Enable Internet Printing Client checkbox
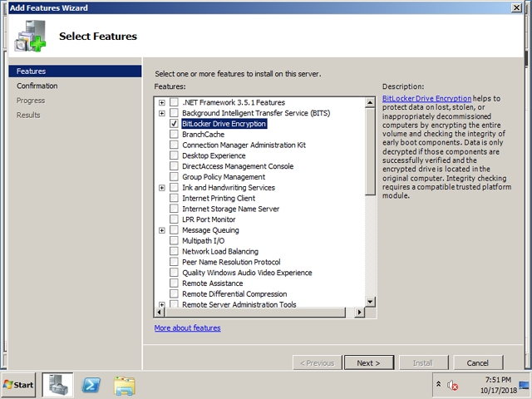Screen dimensions: 532x399 [174, 198]
